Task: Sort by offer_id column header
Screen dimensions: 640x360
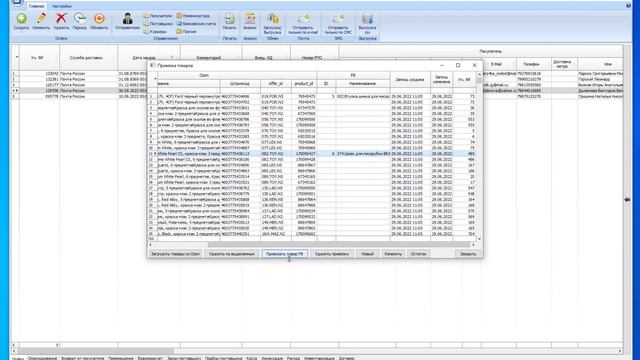Action: click(x=276, y=84)
